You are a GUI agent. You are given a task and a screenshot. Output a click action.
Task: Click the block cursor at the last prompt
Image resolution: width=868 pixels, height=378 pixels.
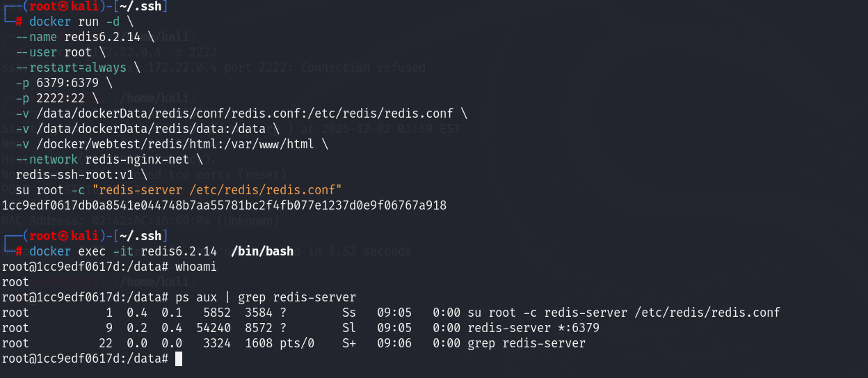tap(179, 359)
